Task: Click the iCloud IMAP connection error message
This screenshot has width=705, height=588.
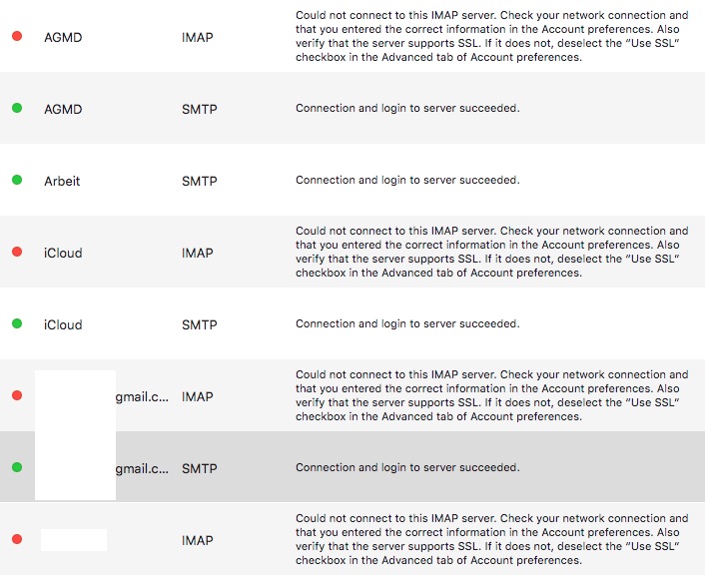Action: [492, 252]
